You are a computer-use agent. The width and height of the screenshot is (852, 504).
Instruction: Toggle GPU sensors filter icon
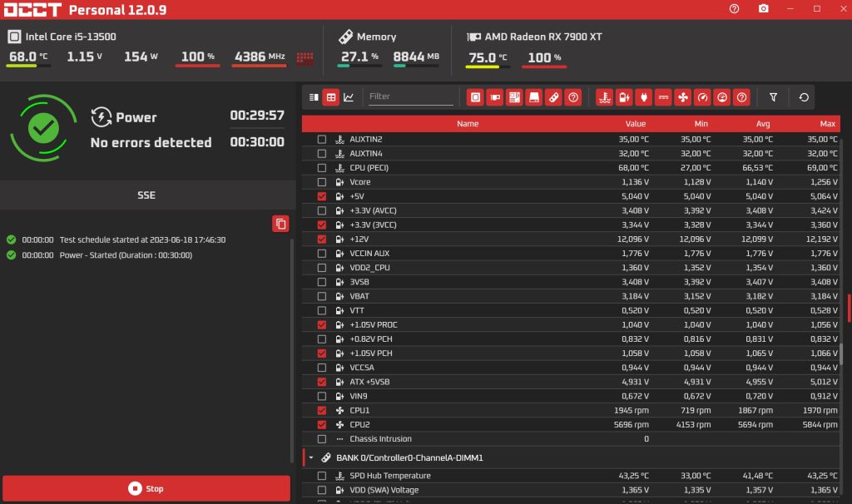coord(495,97)
